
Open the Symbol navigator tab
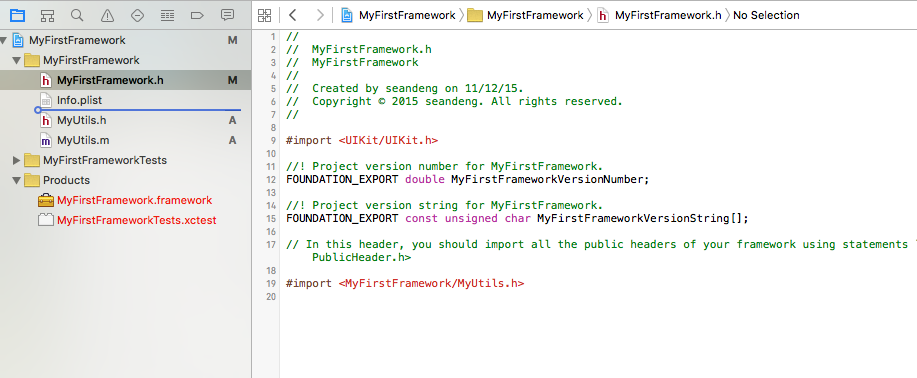pos(48,15)
